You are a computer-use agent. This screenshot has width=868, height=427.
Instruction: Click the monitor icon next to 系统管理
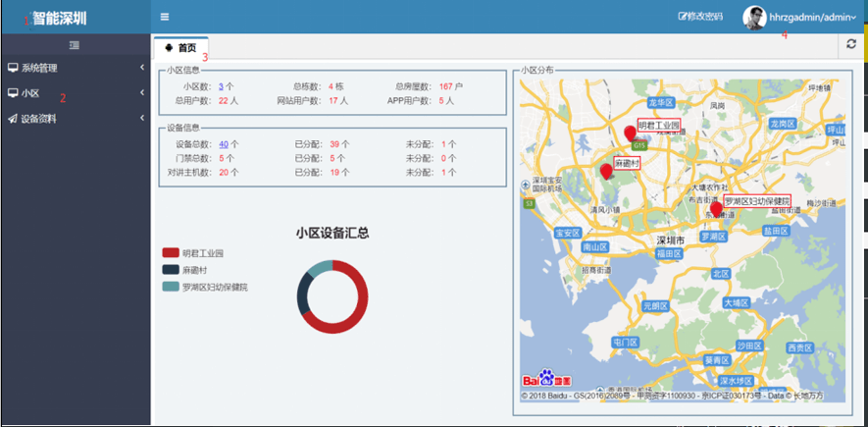pyautogui.click(x=13, y=68)
